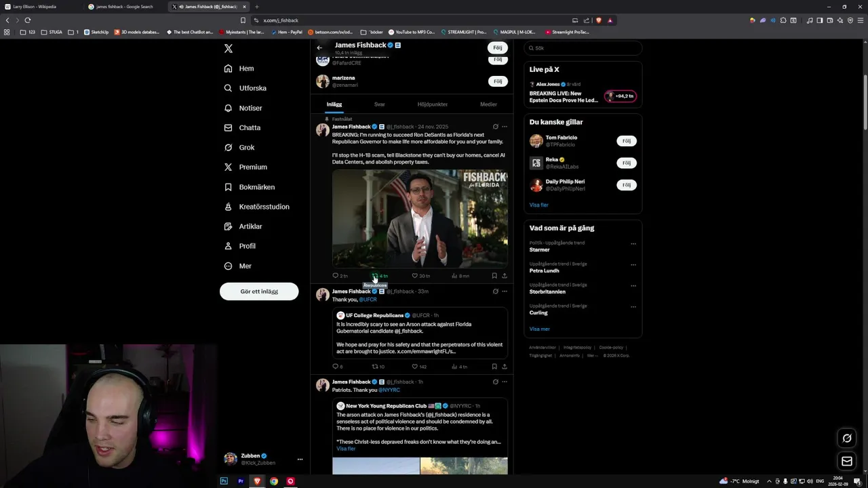Viewport: 868px width, 488px height.
Task: Open the Alex Jones live broadcast
Action: (x=583, y=93)
